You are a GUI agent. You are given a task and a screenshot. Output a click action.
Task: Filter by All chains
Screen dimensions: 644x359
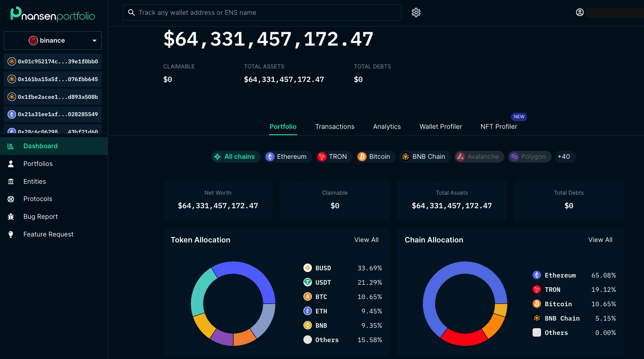pyautogui.click(x=235, y=157)
